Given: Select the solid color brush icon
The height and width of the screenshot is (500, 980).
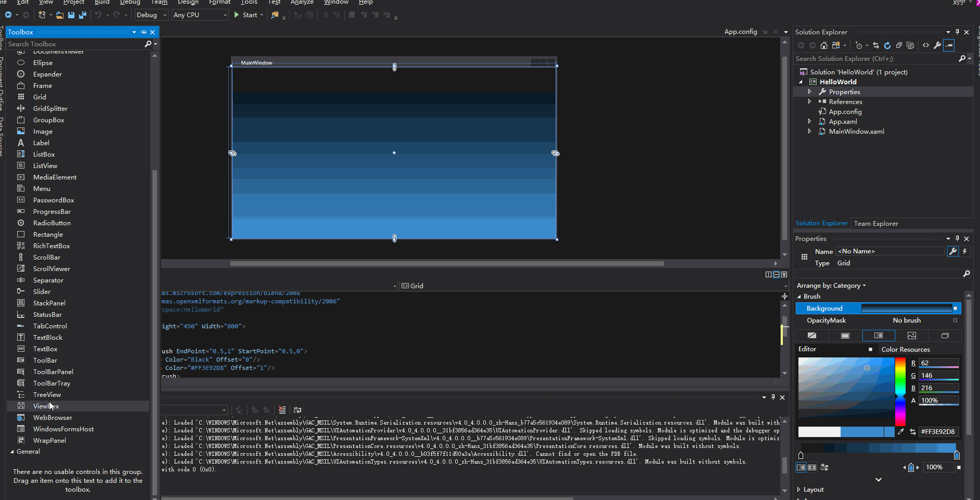Looking at the screenshot, I should 845,336.
